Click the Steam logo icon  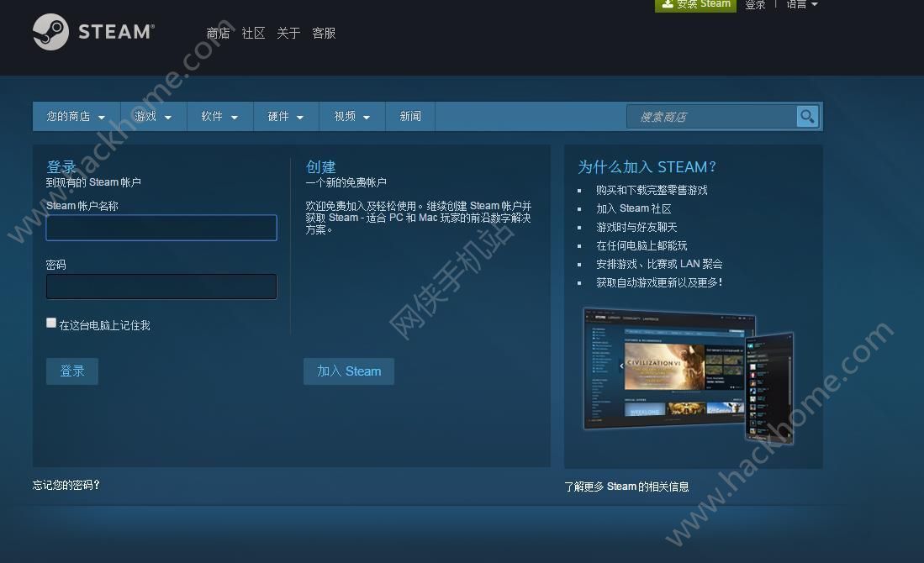(50, 32)
